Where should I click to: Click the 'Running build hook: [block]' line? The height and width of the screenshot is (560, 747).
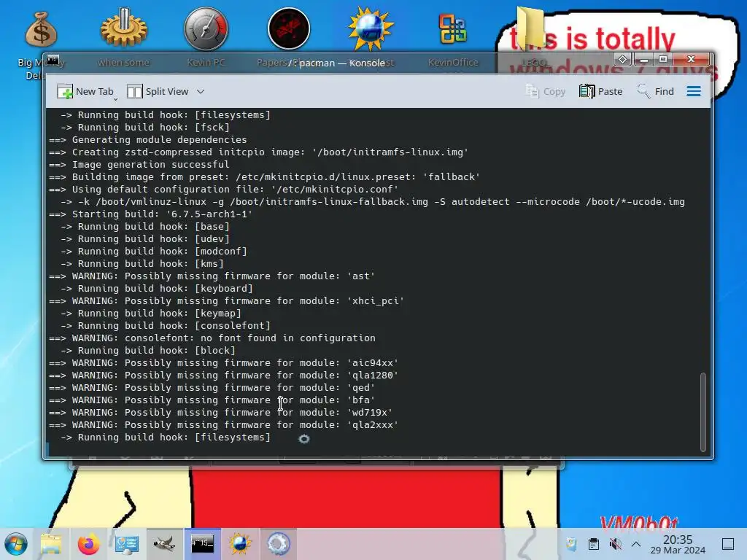click(147, 351)
